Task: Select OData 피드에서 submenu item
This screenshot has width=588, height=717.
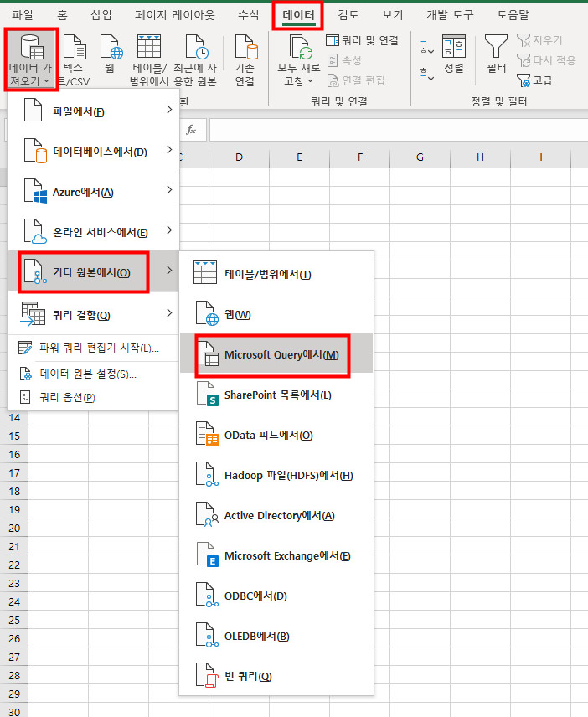Action: (276, 434)
